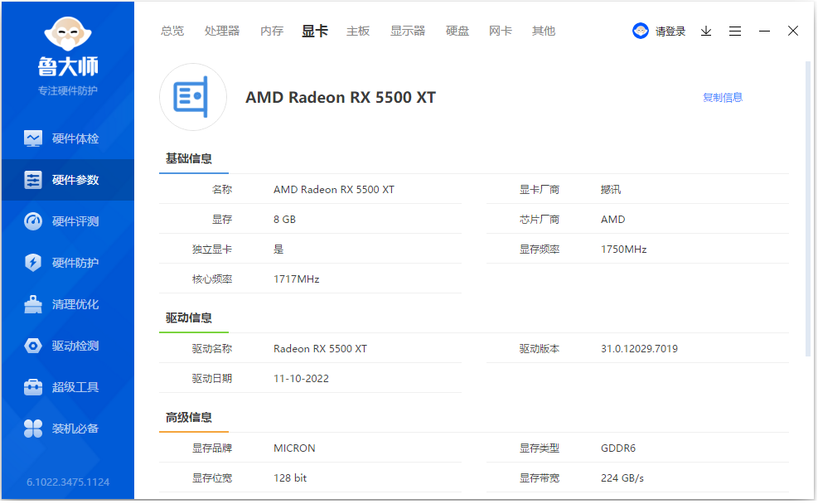Click the 核心频率 field label

click(x=212, y=279)
